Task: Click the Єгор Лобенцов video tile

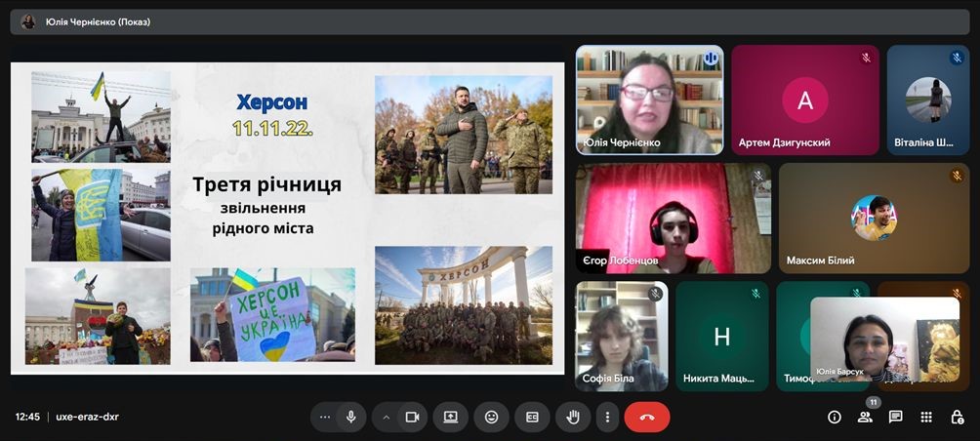Action: tap(673, 218)
